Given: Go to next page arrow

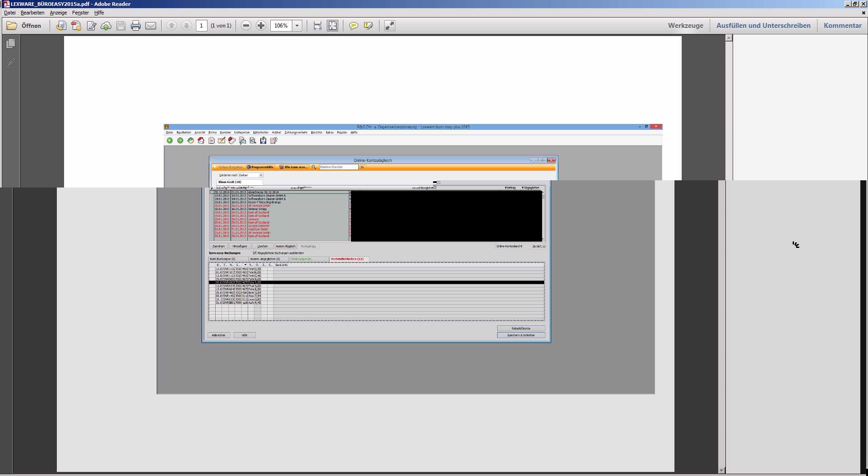Looking at the screenshot, I should click(x=186, y=26).
